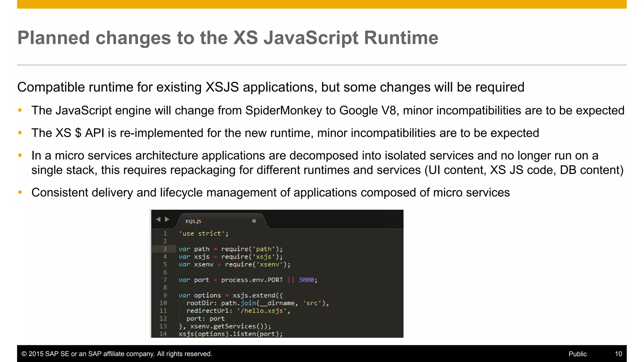The width and height of the screenshot is (644, 362).
Task: Click the back arrow in the editor tab bar
Action: click(158, 219)
